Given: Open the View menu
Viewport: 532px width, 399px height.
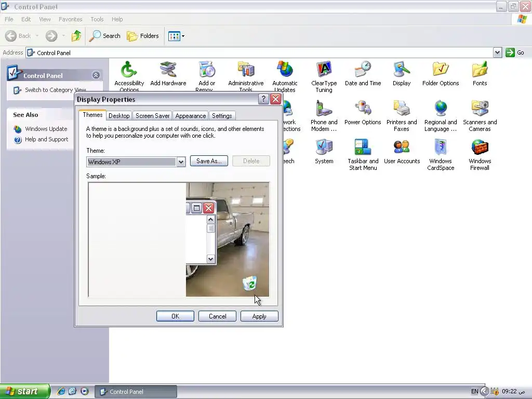Looking at the screenshot, I should [x=45, y=19].
